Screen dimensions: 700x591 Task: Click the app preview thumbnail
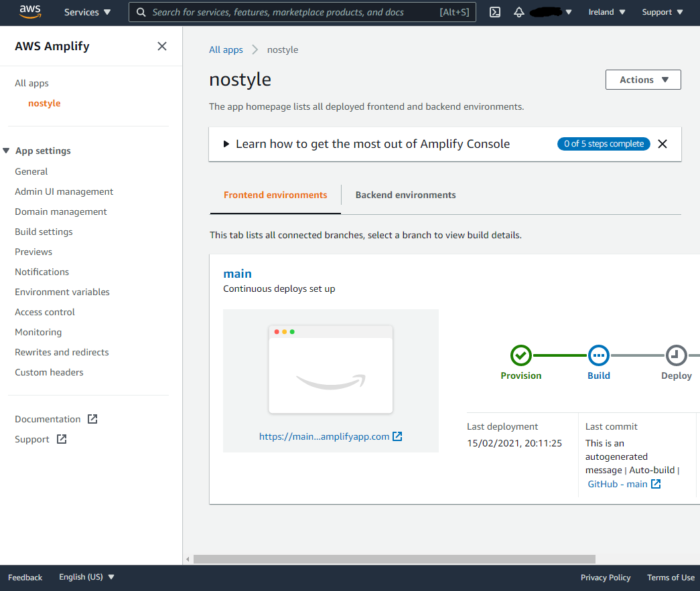tap(331, 369)
